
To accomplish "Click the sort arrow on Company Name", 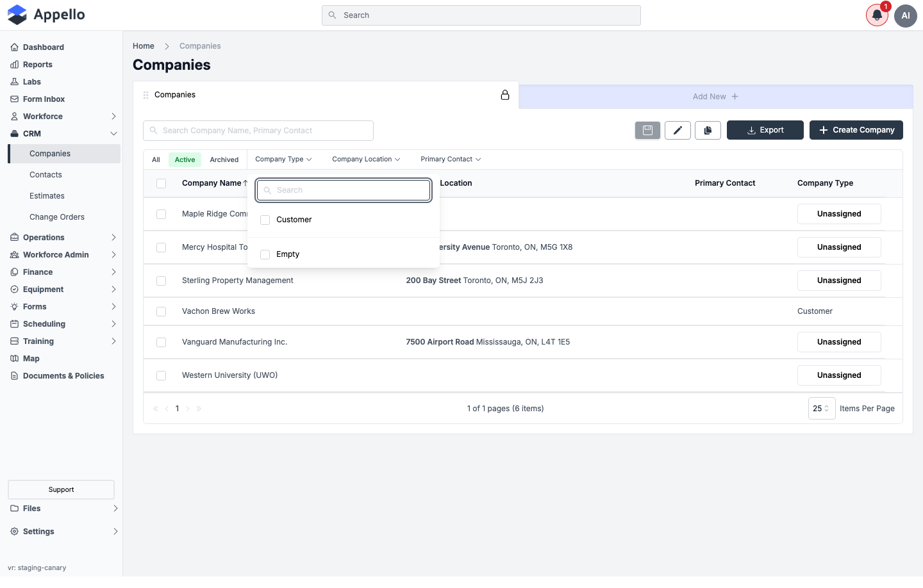I will pyautogui.click(x=245, y=183).
